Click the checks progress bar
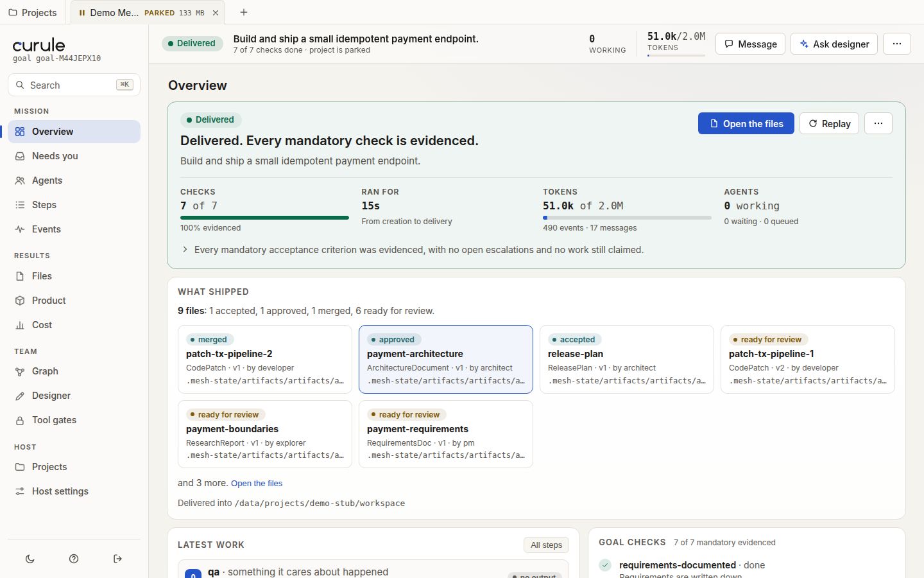924x578 pixels. tap(264, 218)
